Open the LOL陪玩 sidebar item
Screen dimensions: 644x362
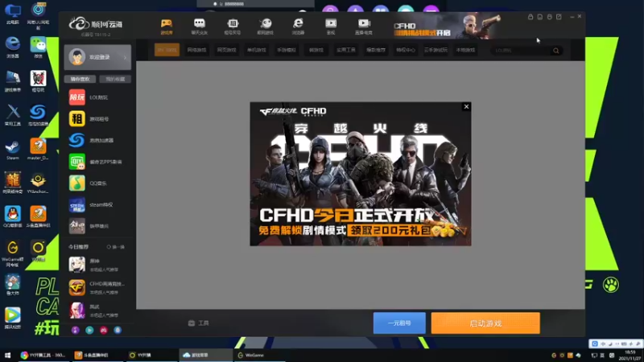[97, 97]
